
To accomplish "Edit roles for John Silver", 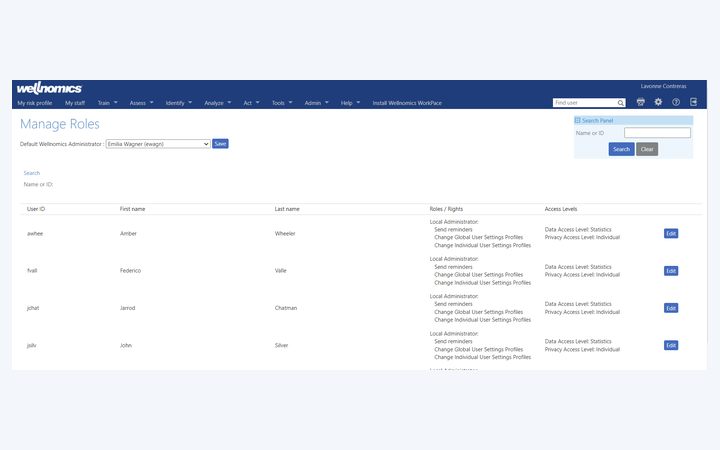I will pyautogui.click(x=671, y=345).
